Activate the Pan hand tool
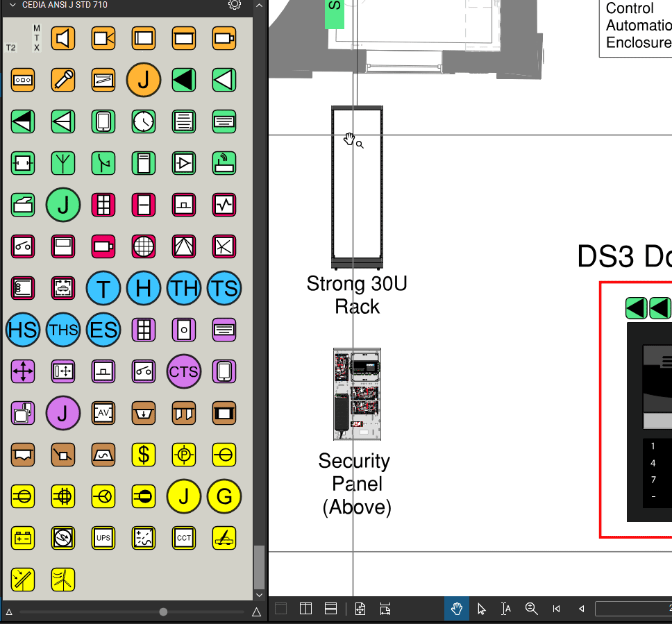 coord(457,609)
